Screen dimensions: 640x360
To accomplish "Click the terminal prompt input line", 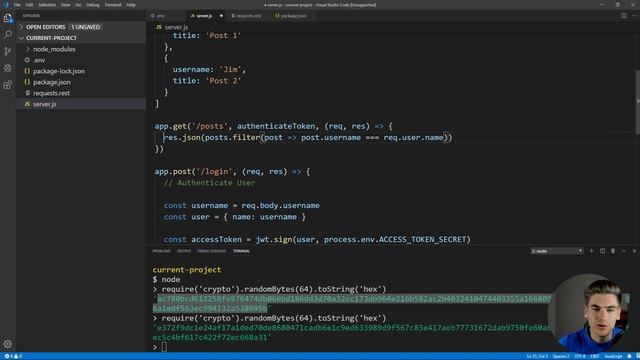I will (x=164, y=347).
